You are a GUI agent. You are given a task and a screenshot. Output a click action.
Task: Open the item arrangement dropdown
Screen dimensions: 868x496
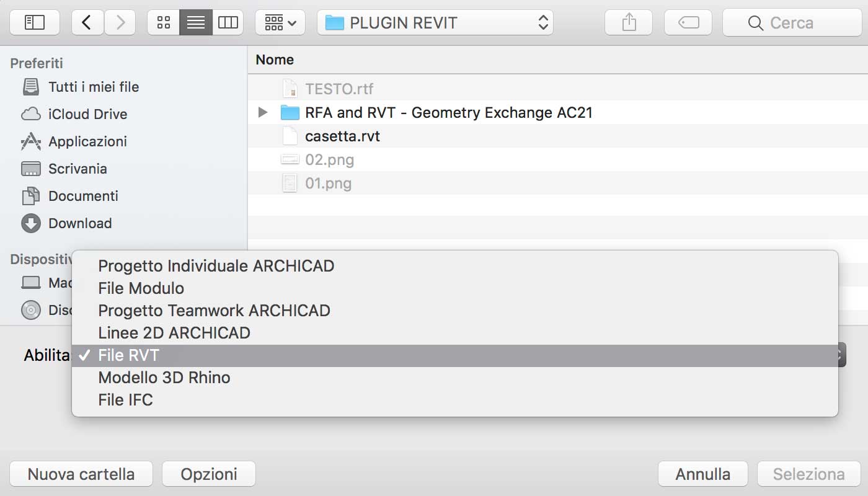[x=280, y=23]
